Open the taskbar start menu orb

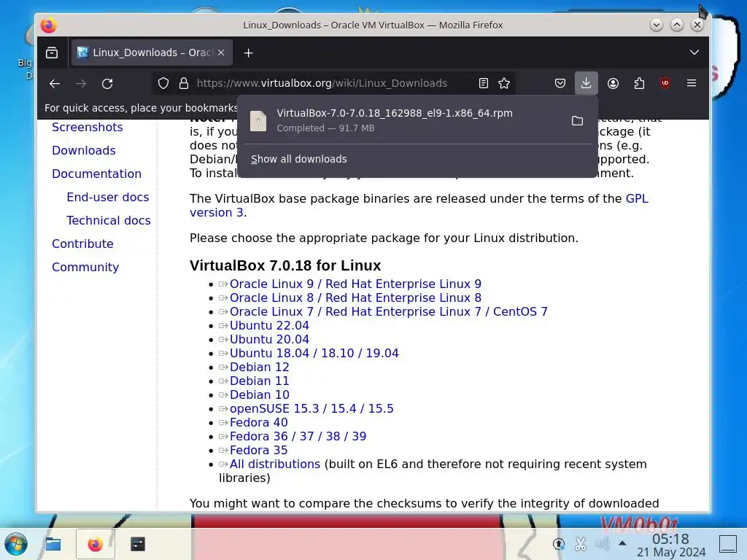(16, 544)
